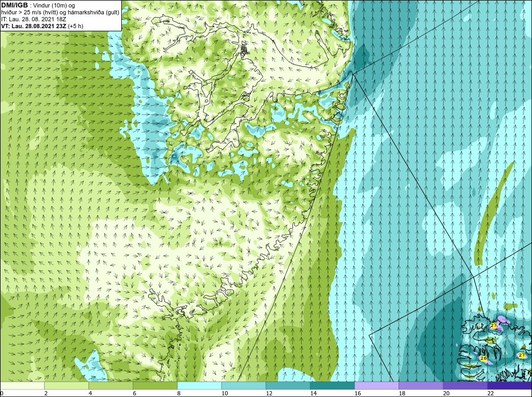Screen dimensions: 532x397
Task: Pick the 12–14 m/s legend swatch
Action: pos(288,386)
